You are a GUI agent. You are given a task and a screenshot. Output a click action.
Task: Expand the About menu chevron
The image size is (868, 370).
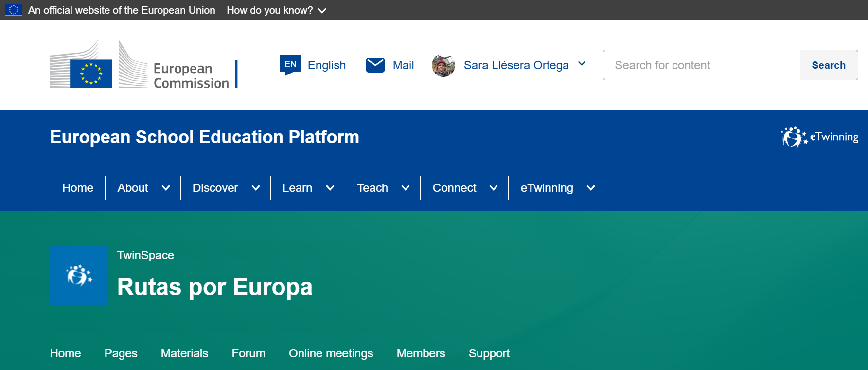[x=166, y=188]
